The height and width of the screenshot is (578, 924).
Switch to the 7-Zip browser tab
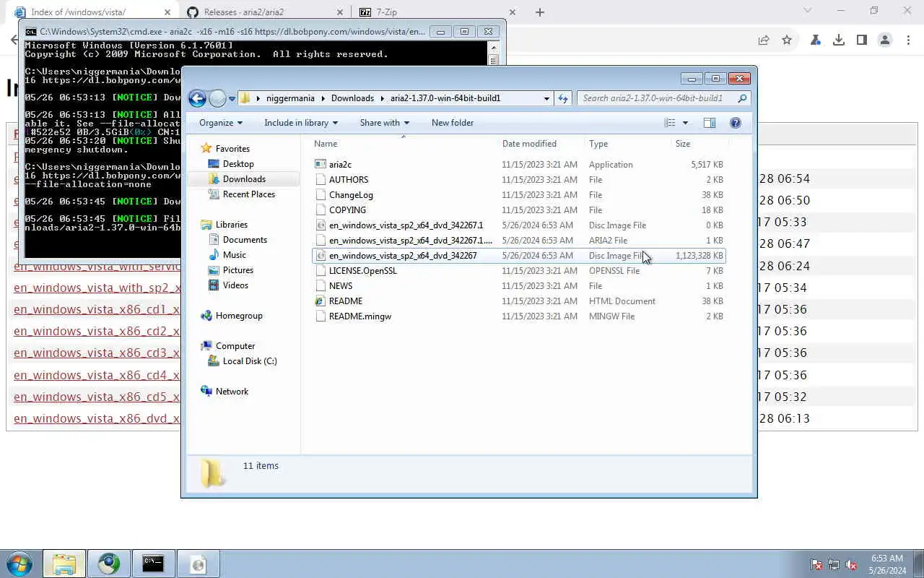[x=437, y=12]
